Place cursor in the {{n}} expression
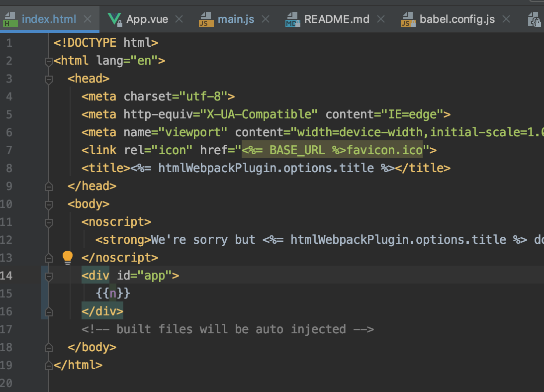Image resolution: width=544 pixels, height=392 pixels. (113, 294)
